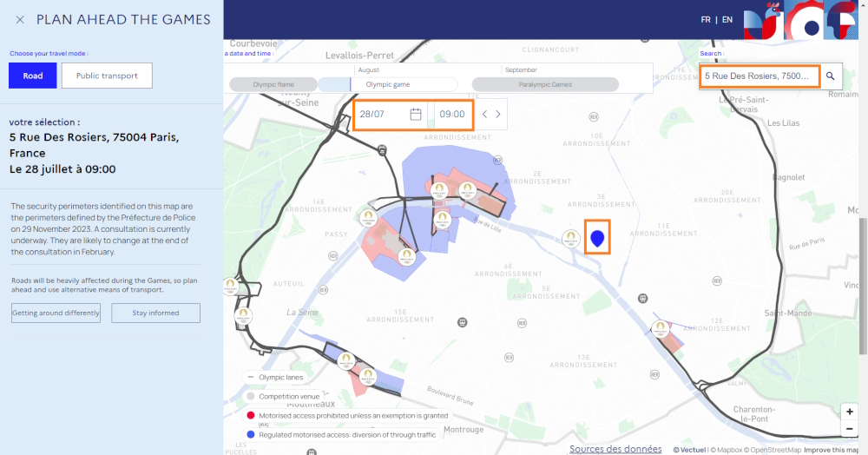Open the 09:00 time selector

(x=452, y=114)
